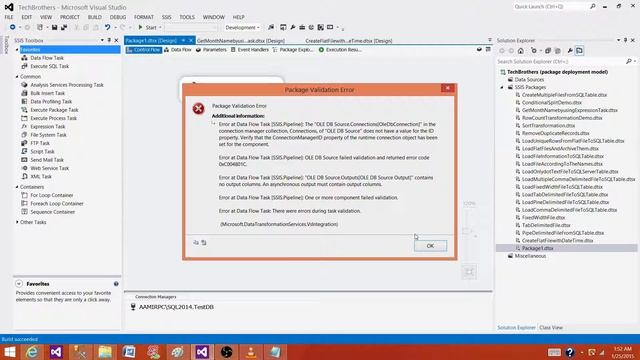Click the Start debugging button
This screenshot has height=360, width=640.
point(147,27)
